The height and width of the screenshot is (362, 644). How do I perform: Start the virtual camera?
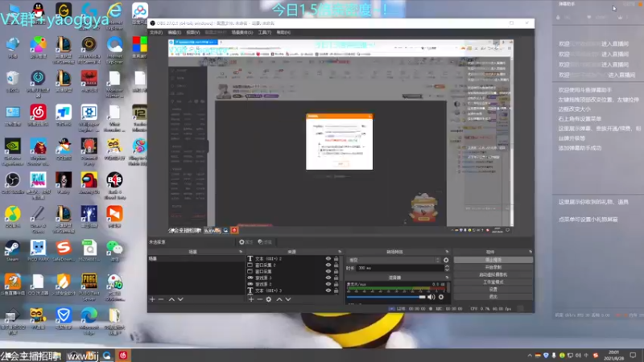493,274
